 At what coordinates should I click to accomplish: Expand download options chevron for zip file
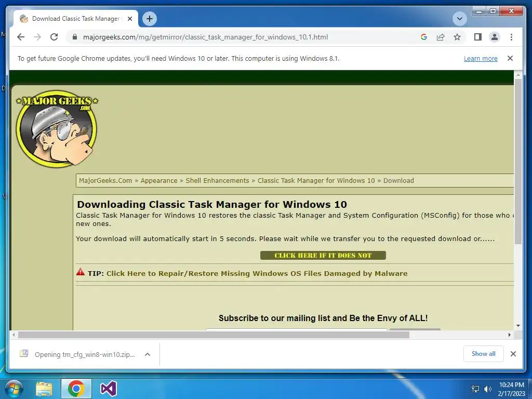148,354
